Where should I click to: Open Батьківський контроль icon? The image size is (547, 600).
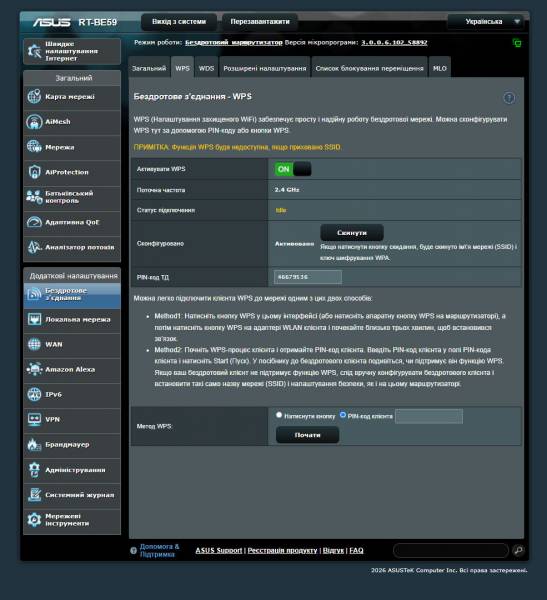34,197
